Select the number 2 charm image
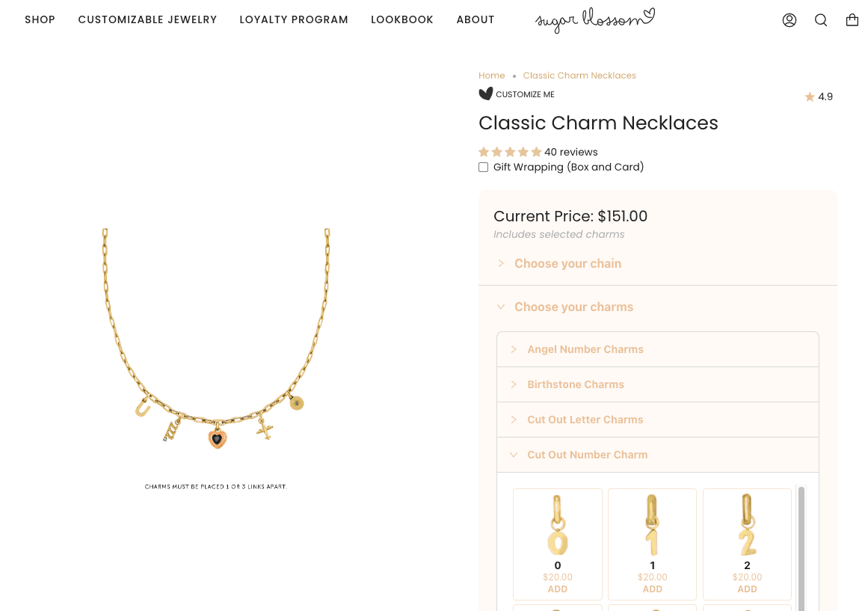868x611 pixels. point(747,525)
